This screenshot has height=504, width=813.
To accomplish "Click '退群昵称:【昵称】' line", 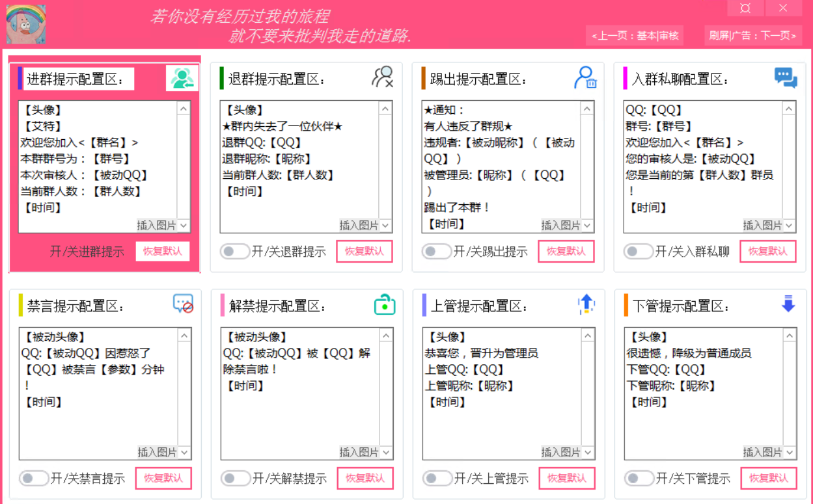I will pyautogui.click(x=268, y=159).
